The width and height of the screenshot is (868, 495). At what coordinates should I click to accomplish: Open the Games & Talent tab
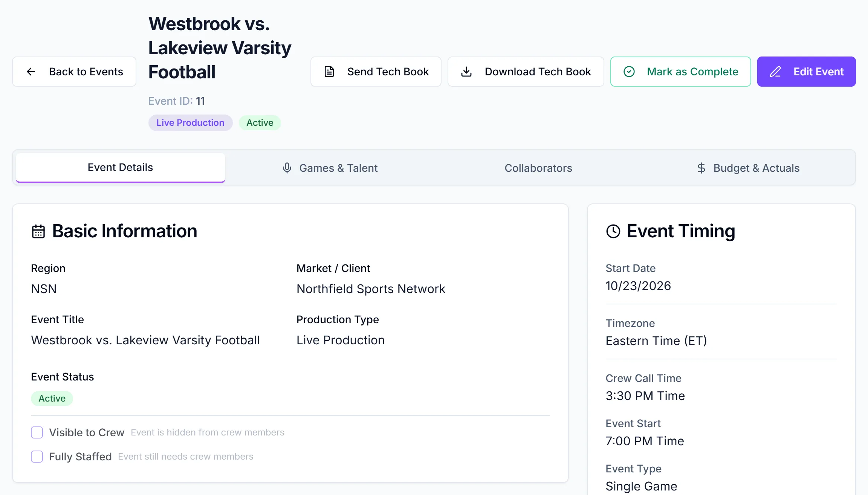tap(330, 168)
